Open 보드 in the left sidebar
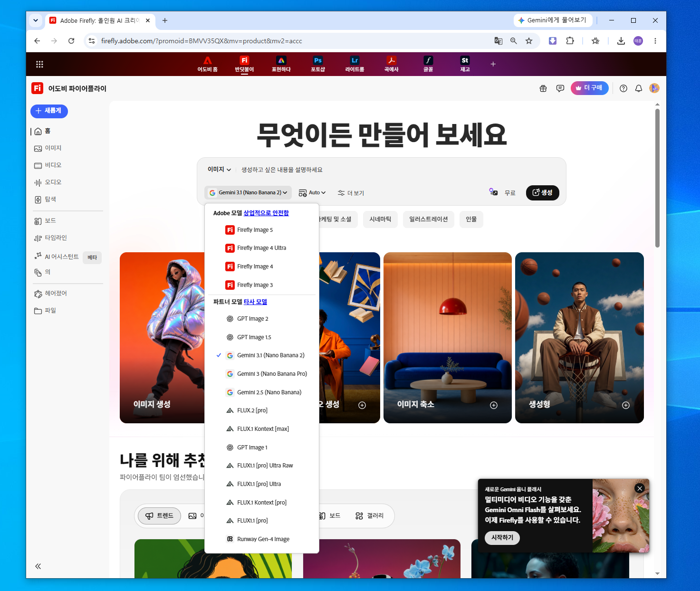The height and width of the screenshot is (591, 700). tap(45, 221)
